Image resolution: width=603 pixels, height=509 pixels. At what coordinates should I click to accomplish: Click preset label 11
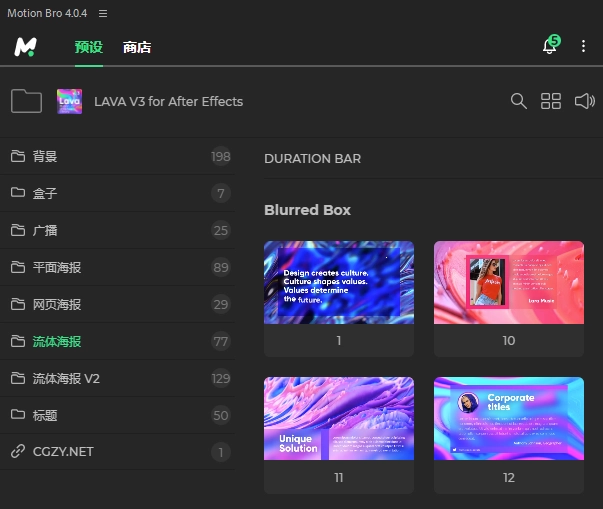(x=339, y=477)
